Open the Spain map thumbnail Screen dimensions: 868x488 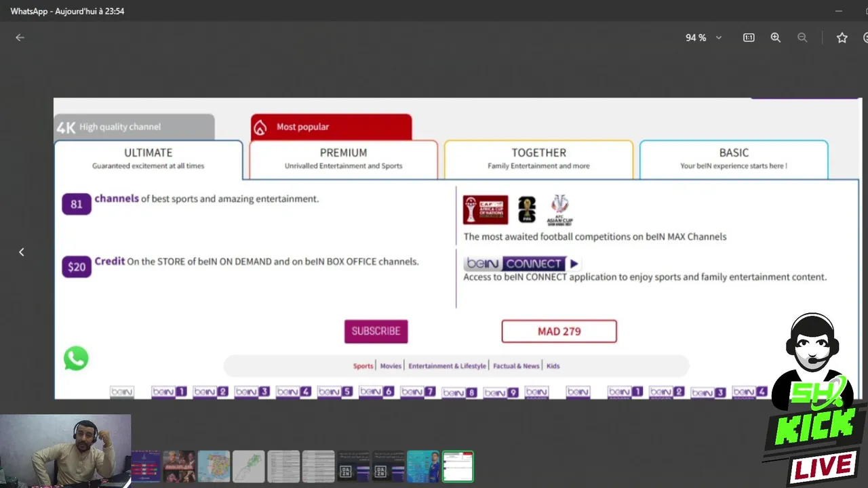(214, 466)
